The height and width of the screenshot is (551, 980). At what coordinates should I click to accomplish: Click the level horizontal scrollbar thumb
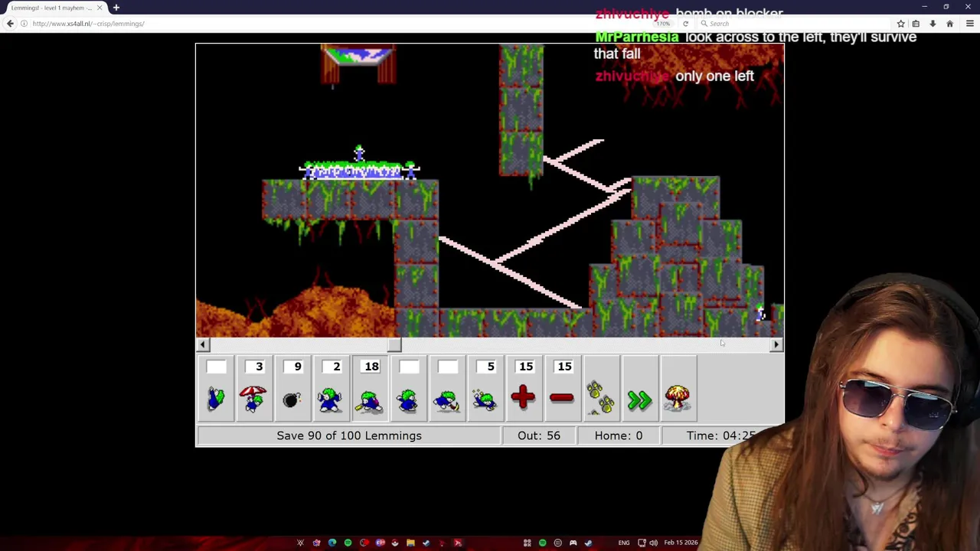click(394, 344)
